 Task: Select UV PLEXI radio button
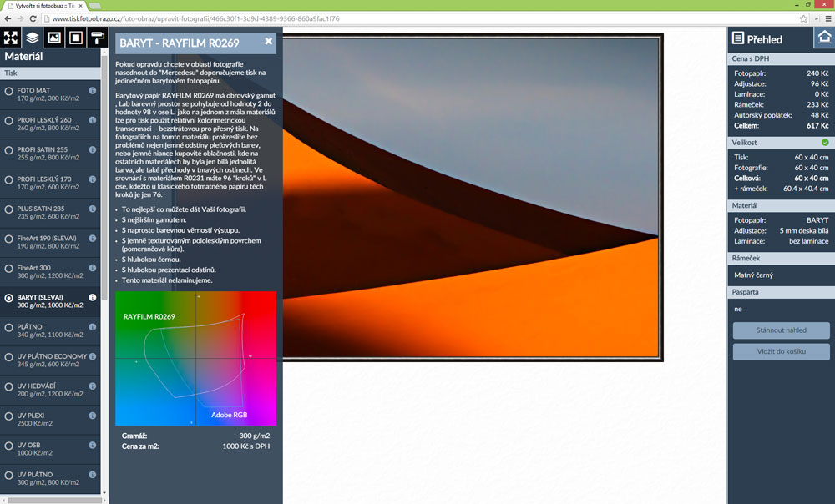[8, 418]
